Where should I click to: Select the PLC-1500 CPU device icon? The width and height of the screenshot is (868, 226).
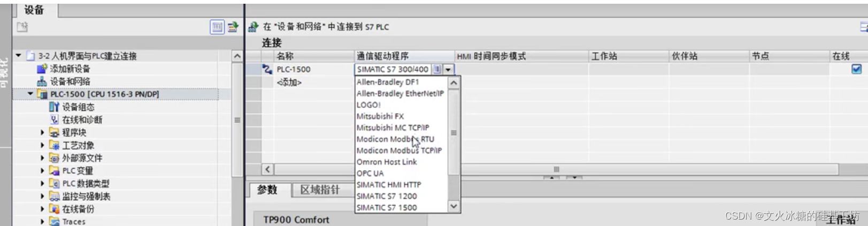(42, 94)
